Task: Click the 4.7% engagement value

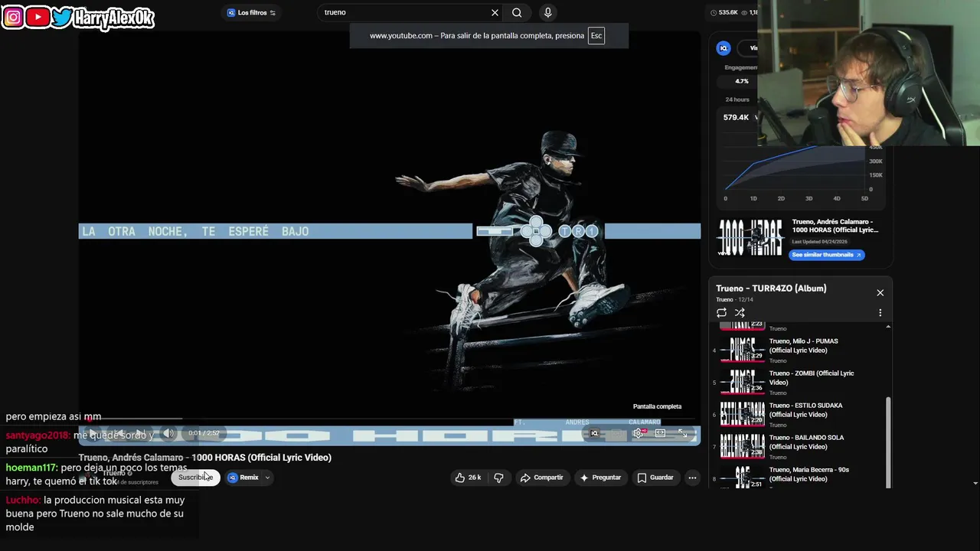Action: point(742,81)
